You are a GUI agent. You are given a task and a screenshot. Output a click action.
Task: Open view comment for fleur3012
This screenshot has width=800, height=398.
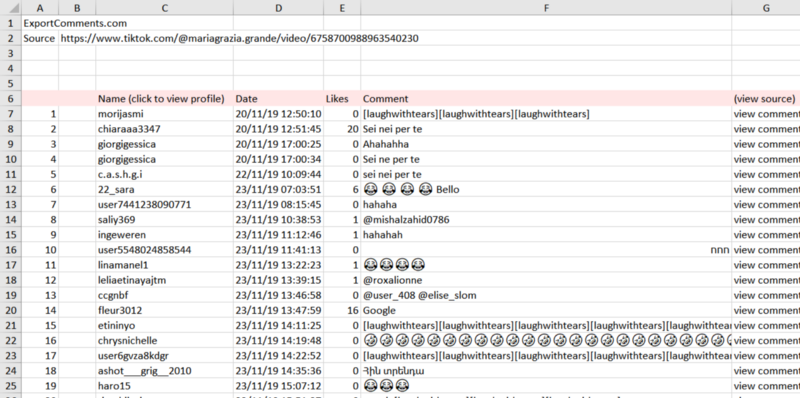point(766,310)
